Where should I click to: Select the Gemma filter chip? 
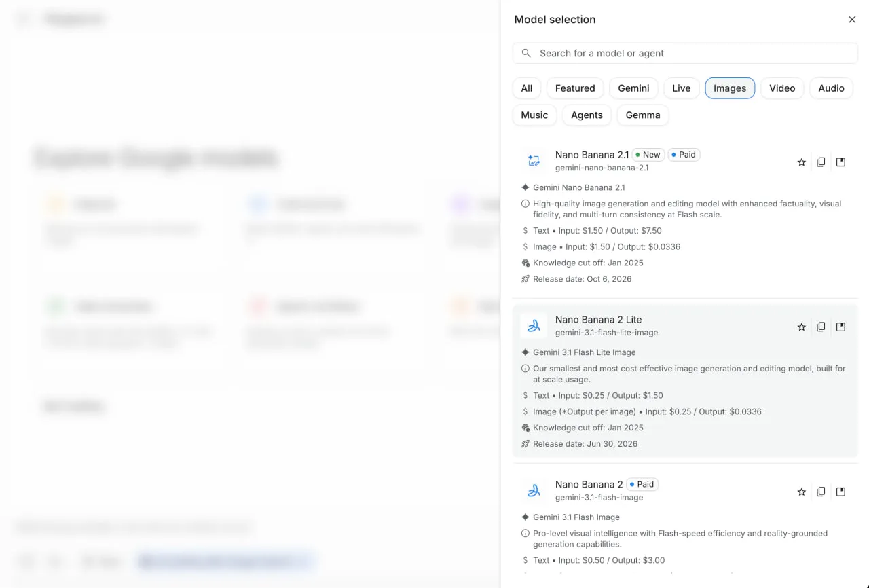click(x=643, y=115)
